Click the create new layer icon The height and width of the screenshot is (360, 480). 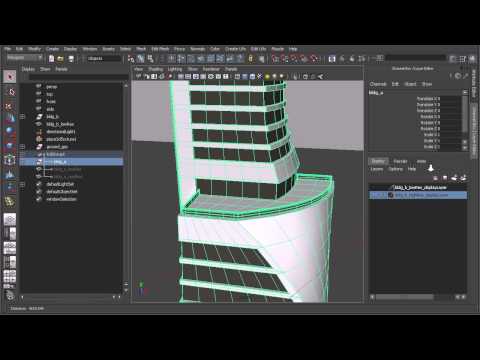pyautogui.click(x=454, y=178)
